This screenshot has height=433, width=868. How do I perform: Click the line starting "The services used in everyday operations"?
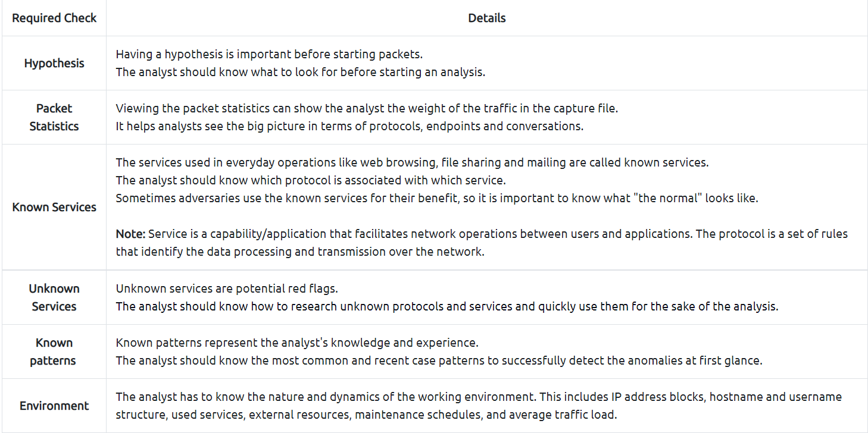tap(412, 162)
